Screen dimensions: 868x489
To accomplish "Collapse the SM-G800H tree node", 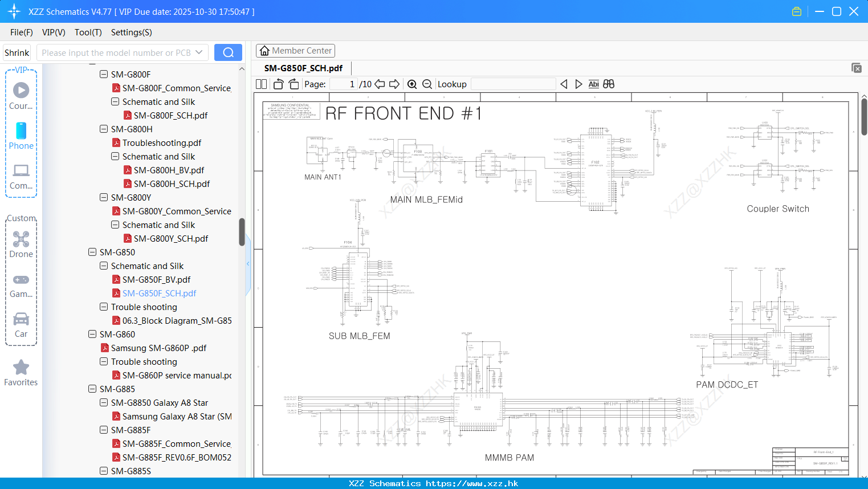I will (104, 129).
